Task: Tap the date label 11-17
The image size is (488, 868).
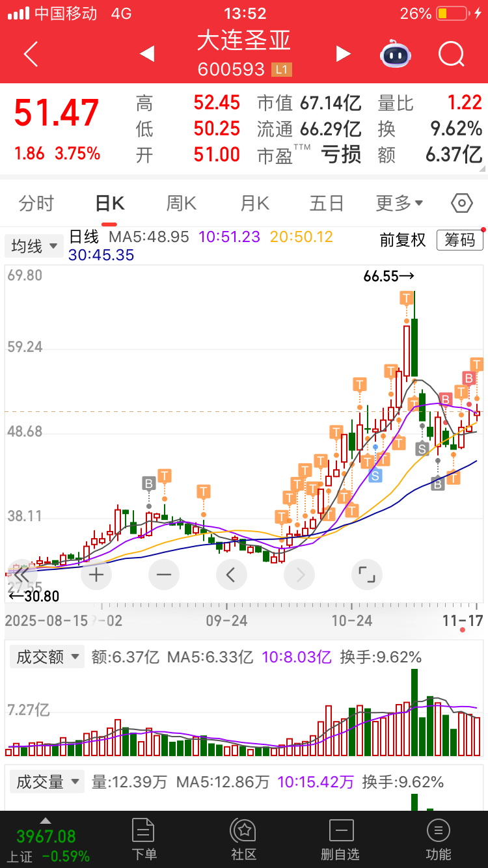Action: (x=463, y=620)
